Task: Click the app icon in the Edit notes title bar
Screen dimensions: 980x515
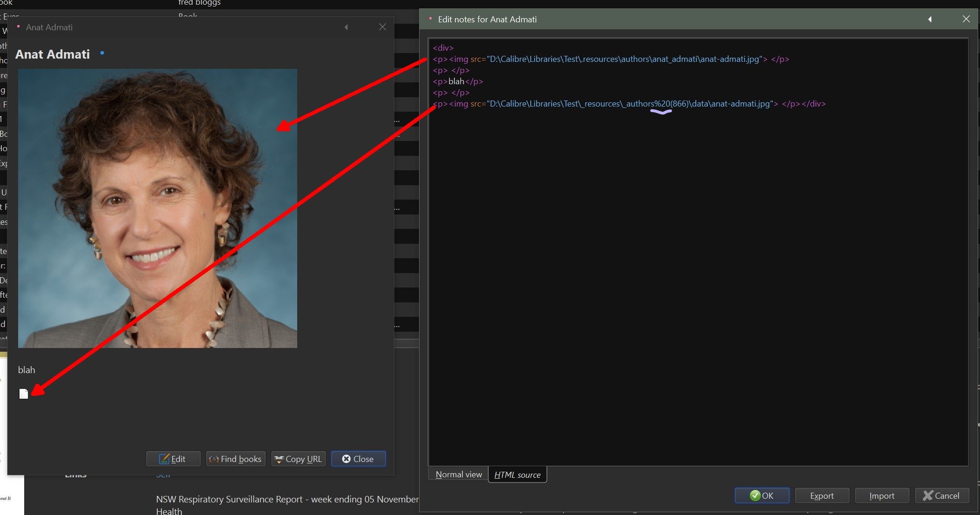Action: pyautogui.click(x=430, y=19)
